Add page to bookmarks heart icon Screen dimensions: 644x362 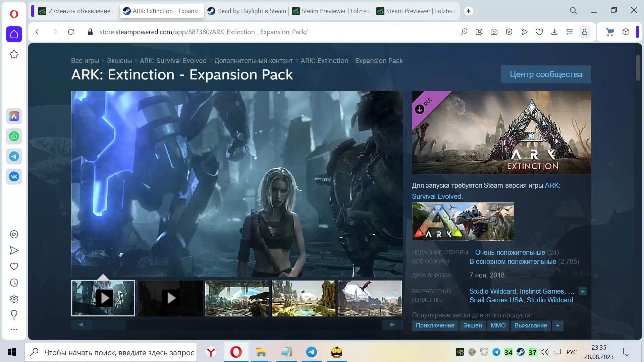click(539, 32)
